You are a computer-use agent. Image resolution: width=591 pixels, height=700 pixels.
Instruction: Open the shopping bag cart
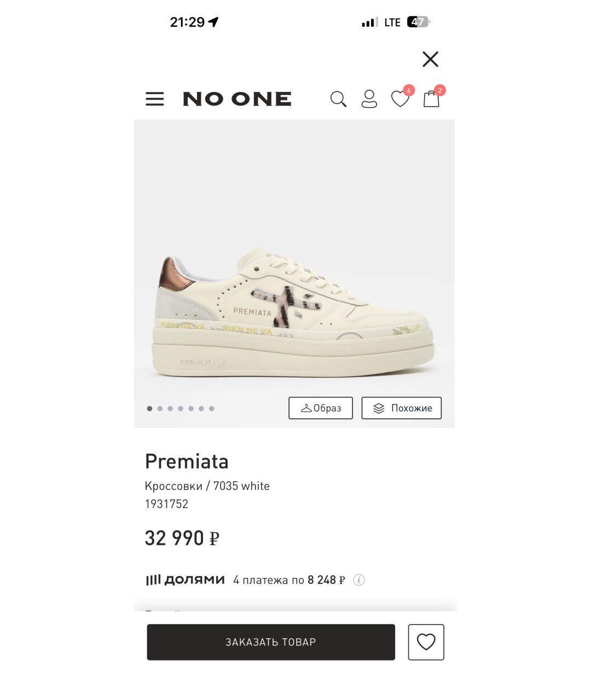coord(431,99)
